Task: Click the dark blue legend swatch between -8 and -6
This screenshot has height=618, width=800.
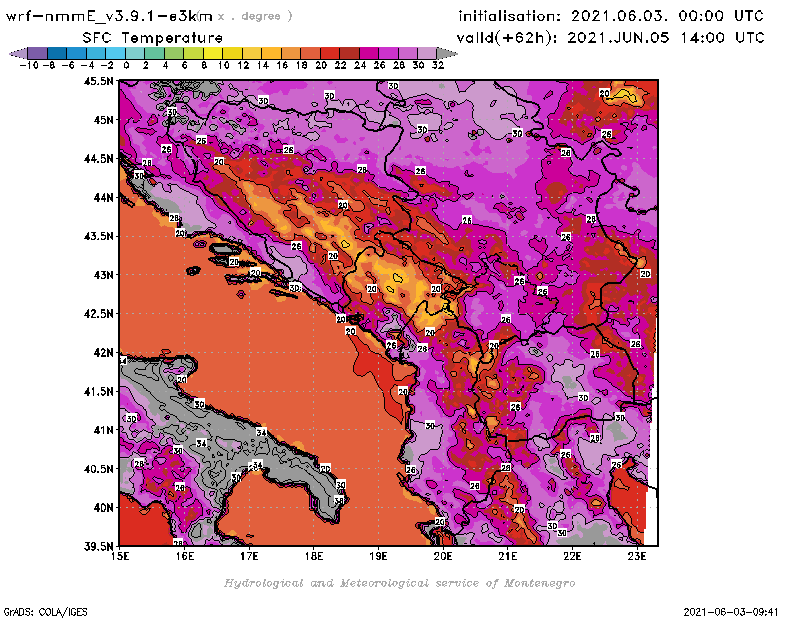Action: click(x=57, y=53)
